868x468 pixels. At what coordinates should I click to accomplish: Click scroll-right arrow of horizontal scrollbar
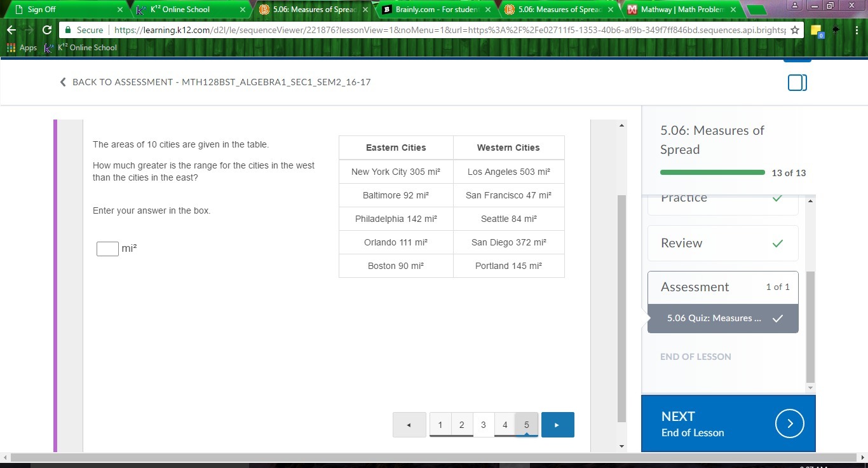(x=862, y=457)
